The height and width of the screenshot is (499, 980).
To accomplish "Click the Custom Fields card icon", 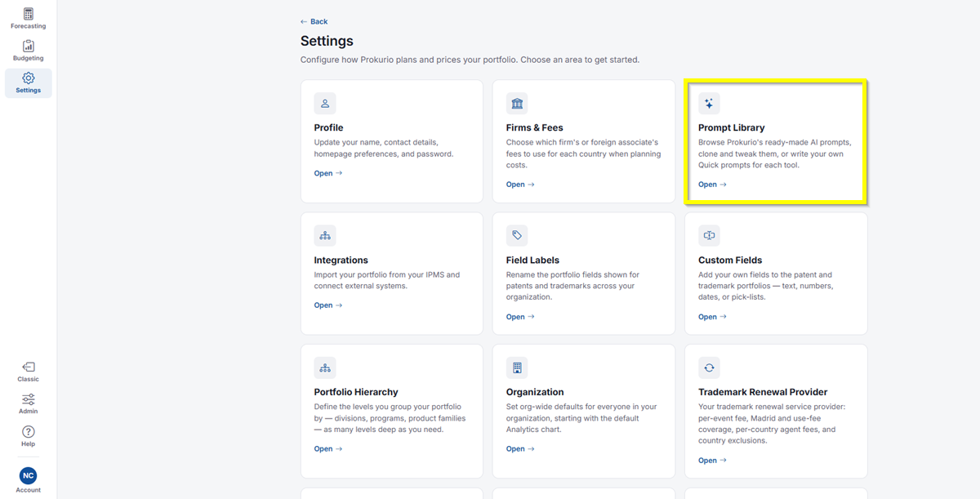I will click(709, 236).
